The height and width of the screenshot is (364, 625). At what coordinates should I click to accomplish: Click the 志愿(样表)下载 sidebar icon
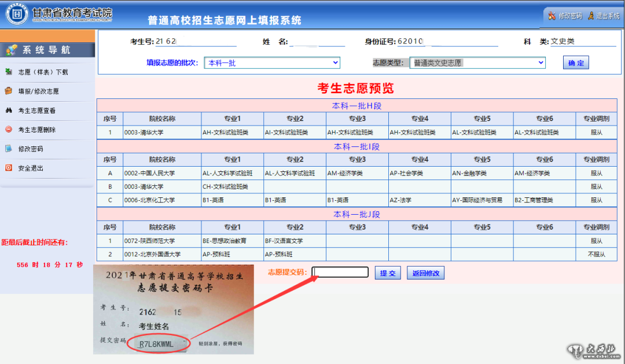(x=9, y=72)
